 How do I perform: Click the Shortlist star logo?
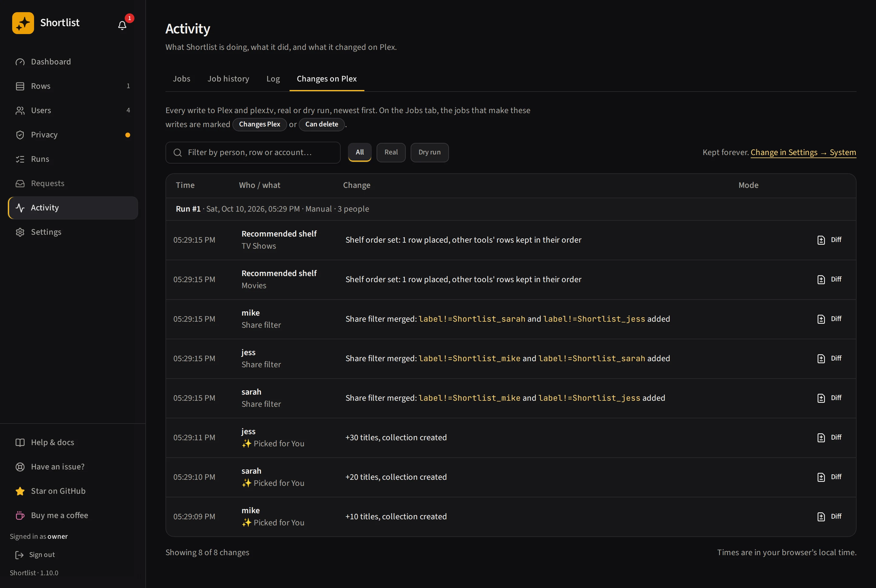click(23, 23)
